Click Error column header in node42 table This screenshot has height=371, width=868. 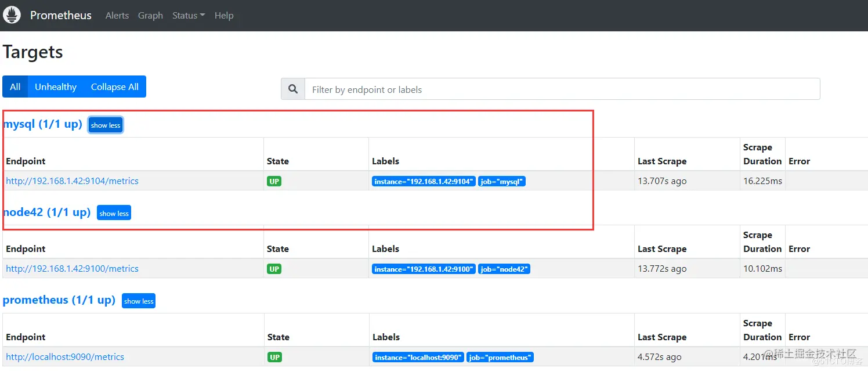click(x=799, y=249)
